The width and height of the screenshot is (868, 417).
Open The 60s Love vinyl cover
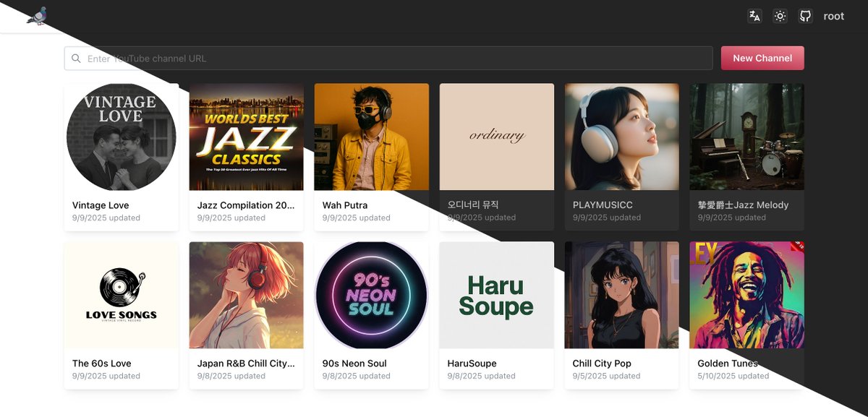[121, 295]
